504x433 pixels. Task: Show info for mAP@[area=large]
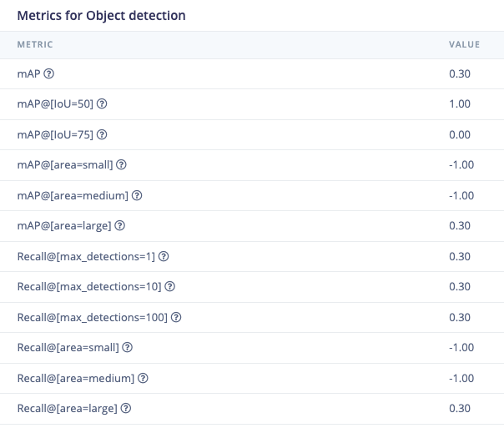[x=120, y=225]
